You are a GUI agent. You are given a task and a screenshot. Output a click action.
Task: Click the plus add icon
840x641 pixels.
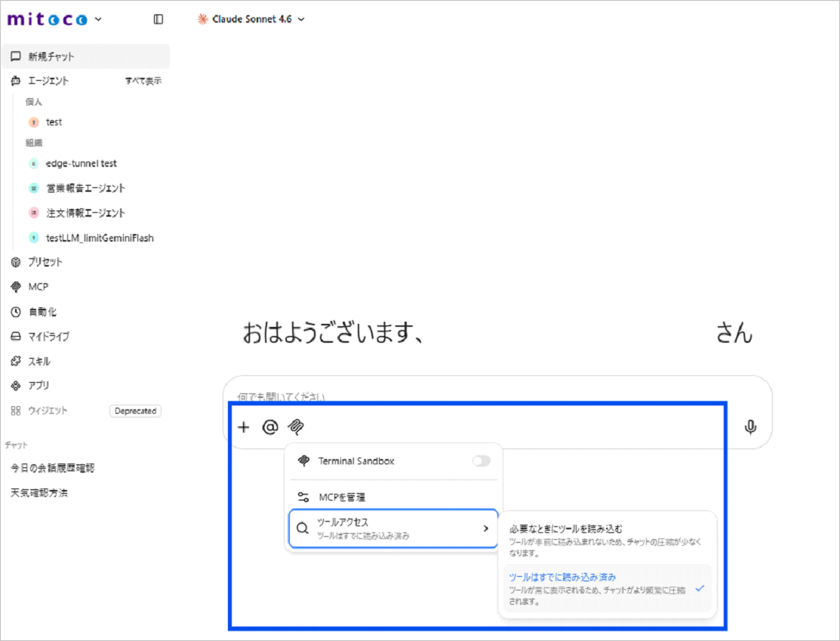244,427
